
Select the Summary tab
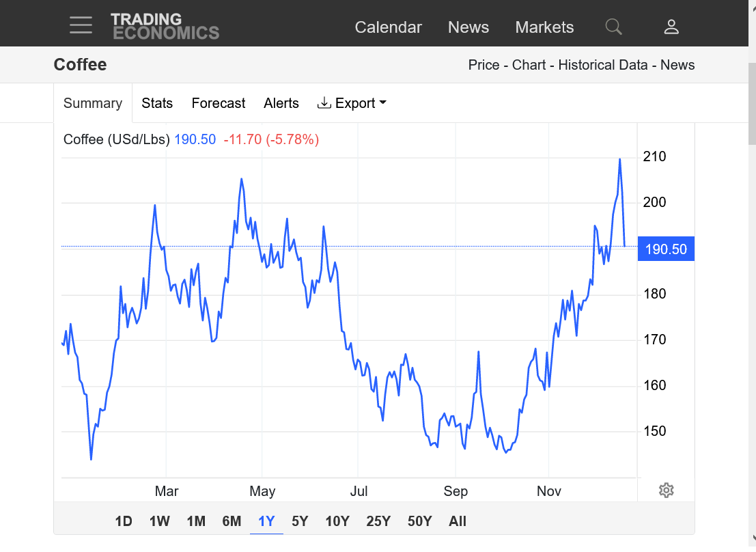click(93, 103)
